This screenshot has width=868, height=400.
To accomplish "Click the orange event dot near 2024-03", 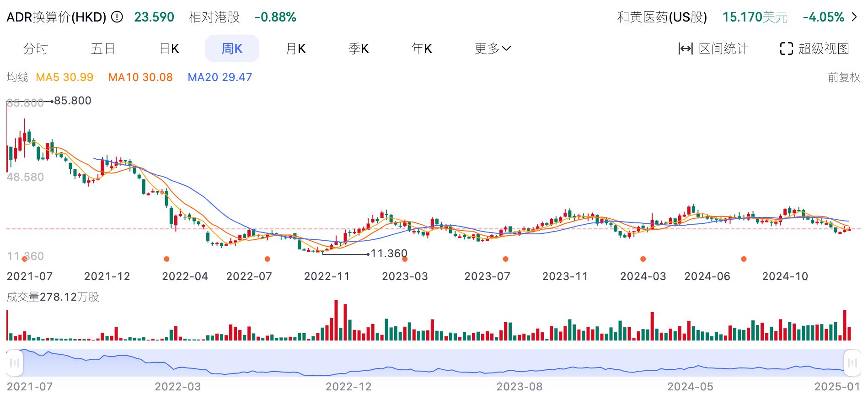I will 643,259.
